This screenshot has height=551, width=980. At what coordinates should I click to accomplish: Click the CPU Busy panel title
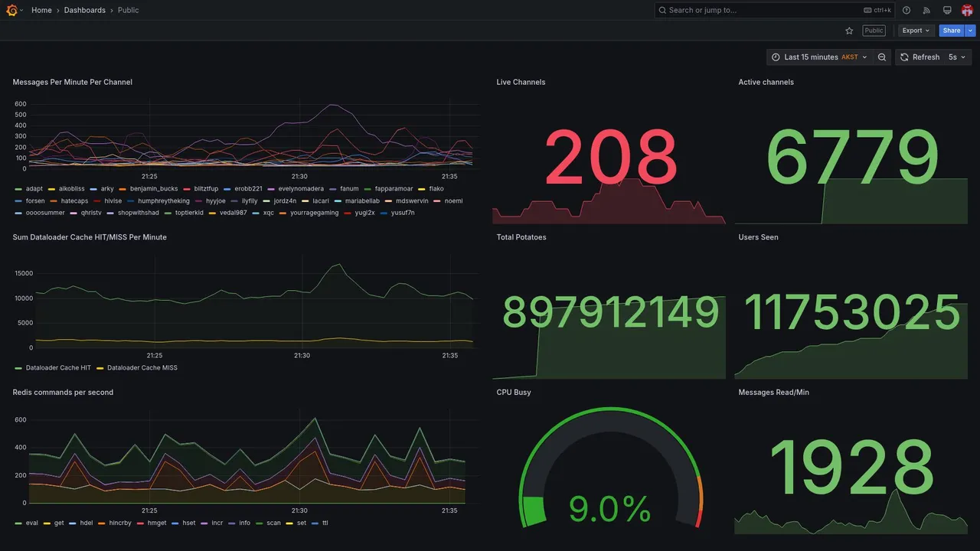[514, 393]
